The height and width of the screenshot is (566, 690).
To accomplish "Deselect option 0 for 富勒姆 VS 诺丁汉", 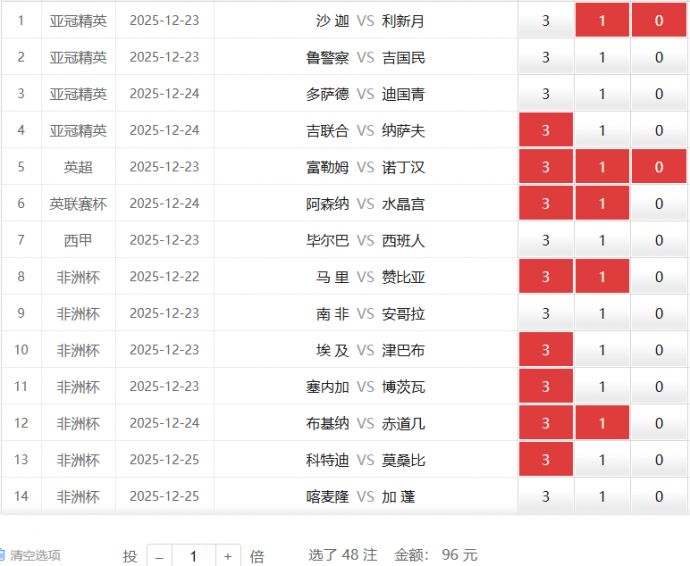I will click(659, 167).
